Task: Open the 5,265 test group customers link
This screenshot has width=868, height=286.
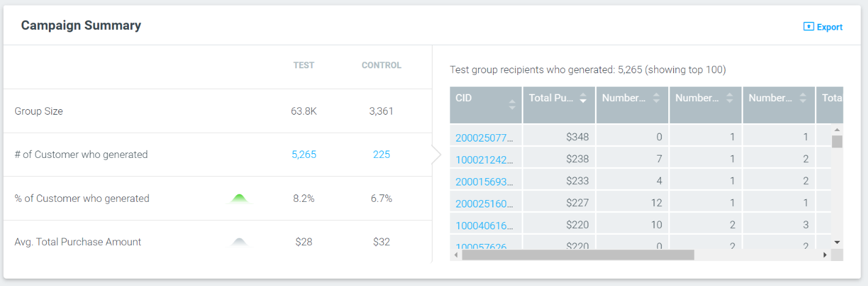Action: [x=304, y=155]
